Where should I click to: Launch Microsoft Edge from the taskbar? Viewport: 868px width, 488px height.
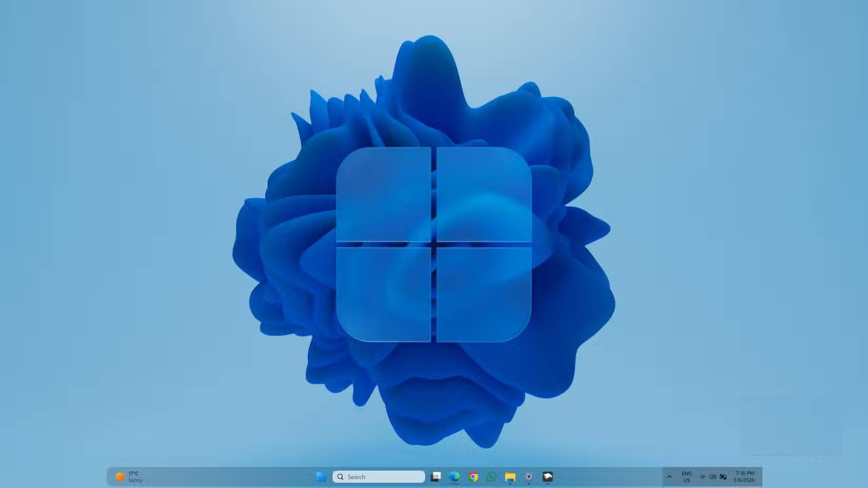pos(455,477)
